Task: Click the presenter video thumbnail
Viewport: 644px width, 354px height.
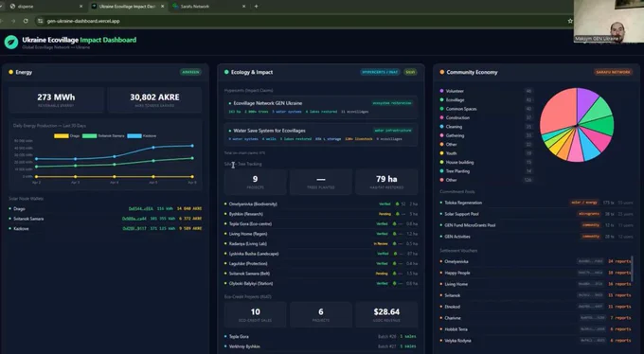Action: click(x=609, y=22)
